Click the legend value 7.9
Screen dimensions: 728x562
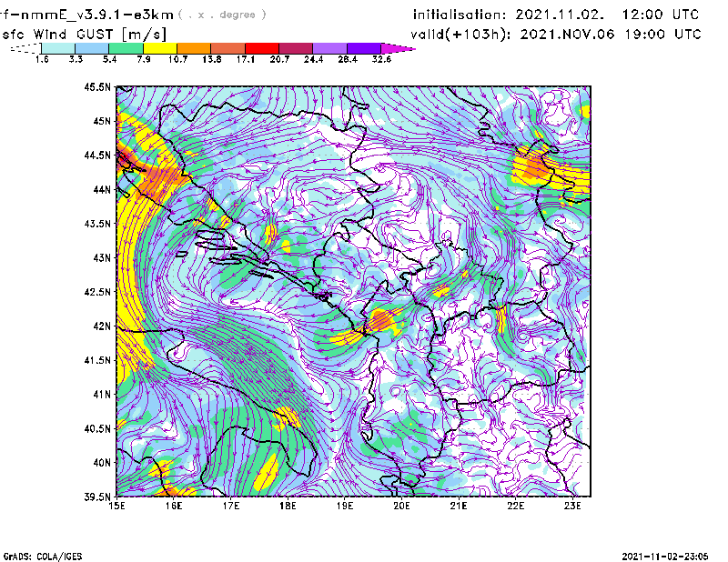[x=144, y=59]
